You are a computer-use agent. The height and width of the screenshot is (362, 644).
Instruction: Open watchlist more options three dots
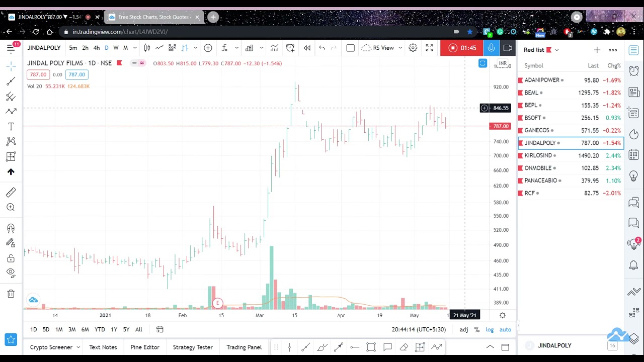[x=613, y=50]
